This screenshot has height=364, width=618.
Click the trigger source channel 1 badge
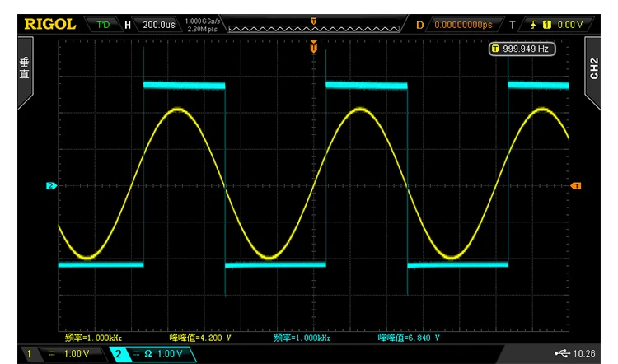[x=546, y=25]
